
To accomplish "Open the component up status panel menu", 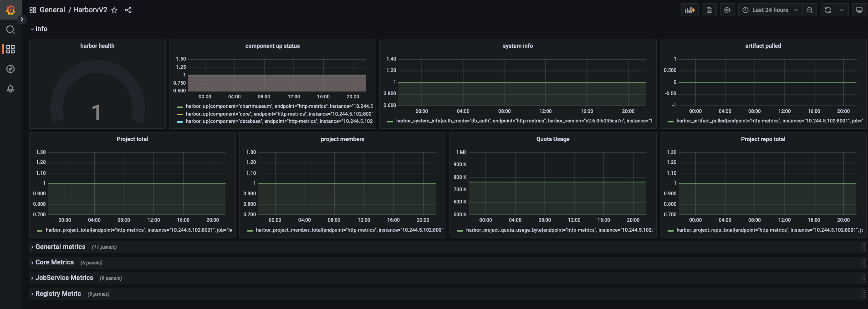I will [272, 46].
